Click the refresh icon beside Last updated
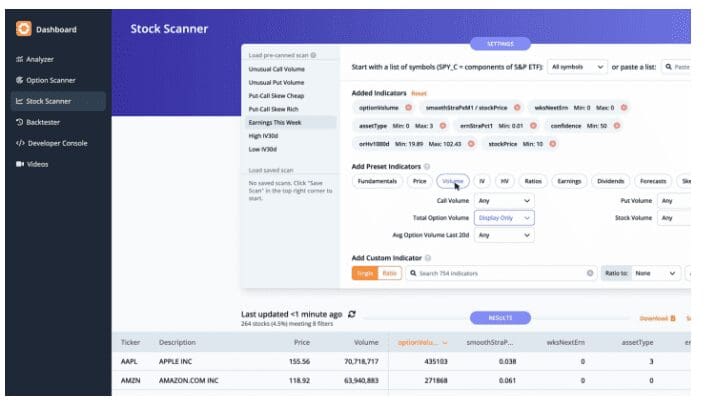Viewport: 715px width, 410px height. (x=352, y=313)
